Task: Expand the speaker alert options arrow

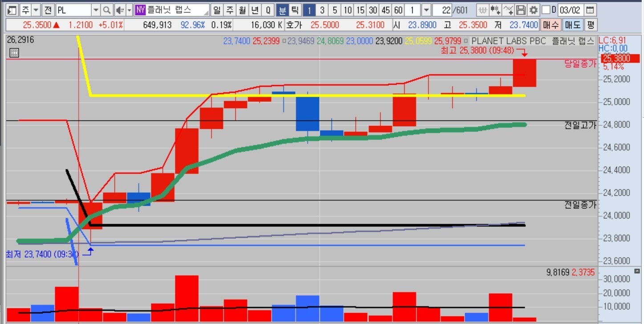Action: [x=130, y=10]
